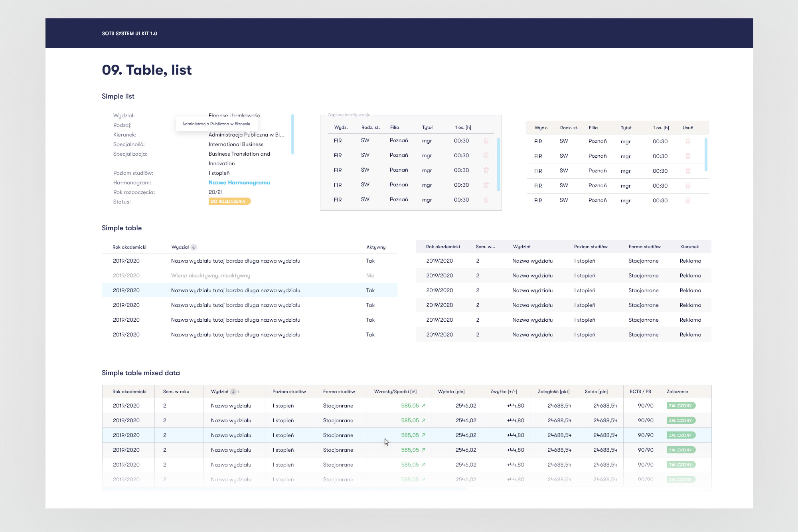Screen dimensions: 798x532
Task: Select the inactive row Wiersz nieaktywny, nieaktywny
Action: click(x=210, y=275)
